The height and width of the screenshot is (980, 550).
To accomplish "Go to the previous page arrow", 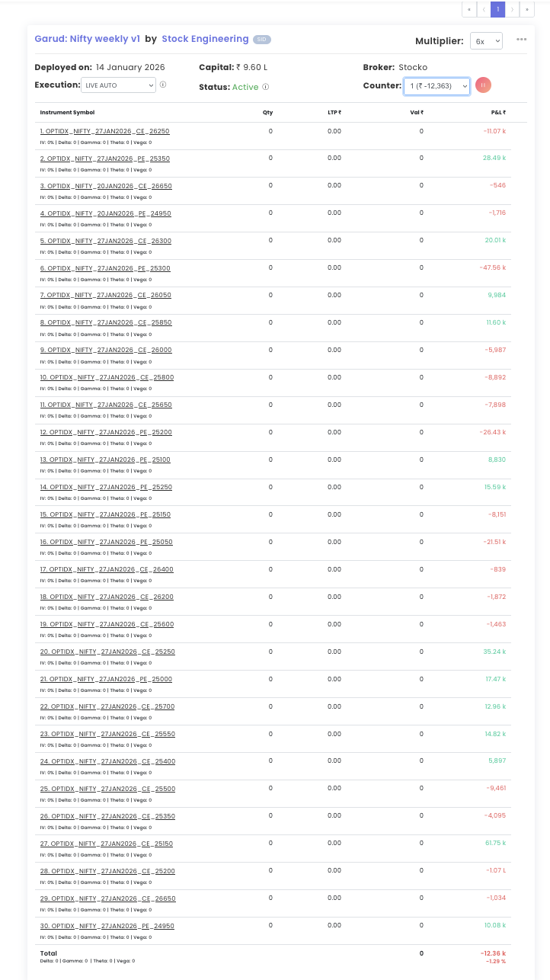I will tap(484, 9).
